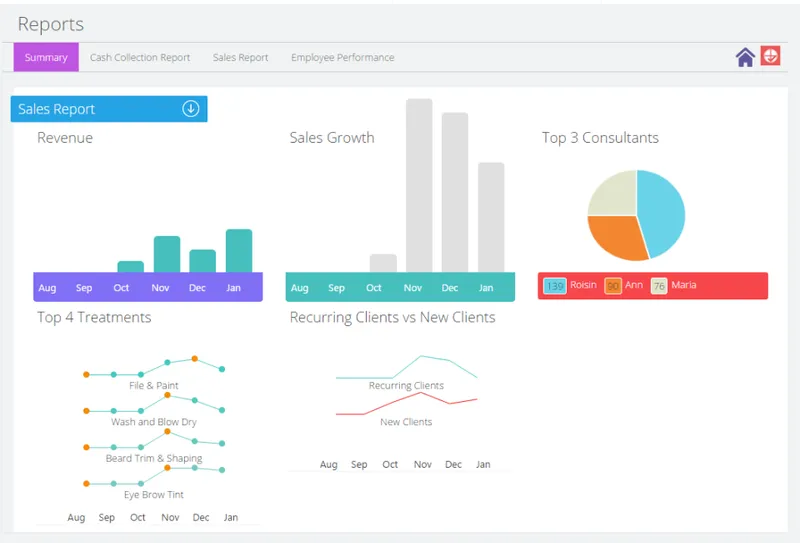
Task: Open the Sales Report tab
Action: 240,58
